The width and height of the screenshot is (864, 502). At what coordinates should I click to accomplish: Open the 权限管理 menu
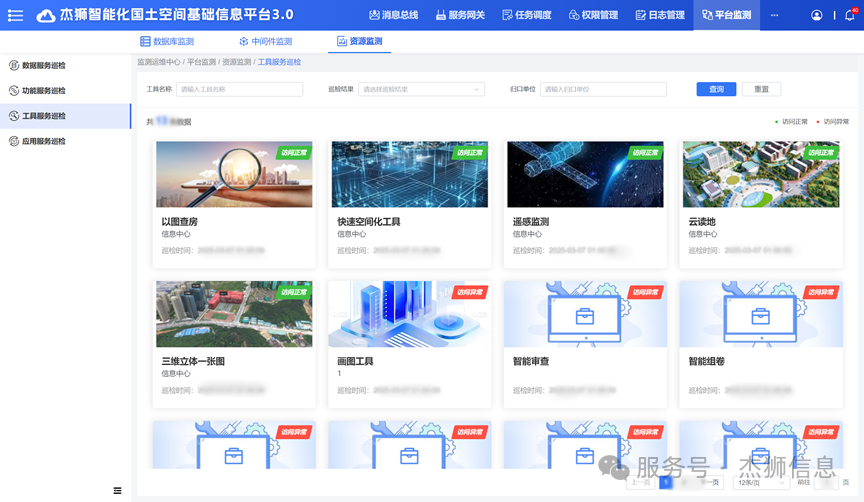(594, 15)
